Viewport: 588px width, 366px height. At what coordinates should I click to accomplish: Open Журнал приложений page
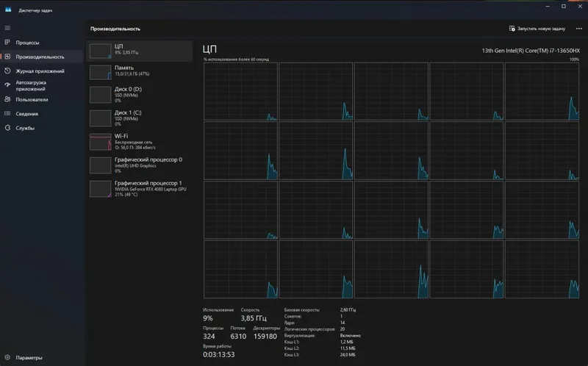[42, 71]
